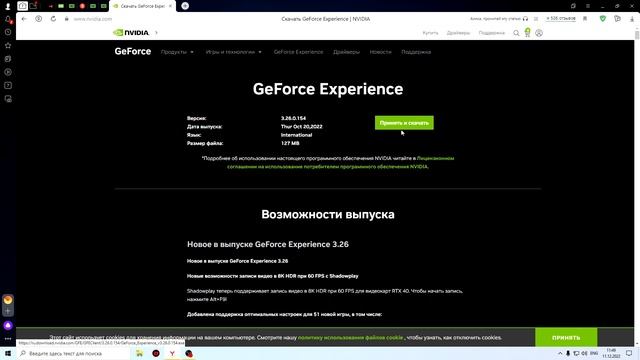Open Новости in the GeForce navigation bar

point(380,52)
